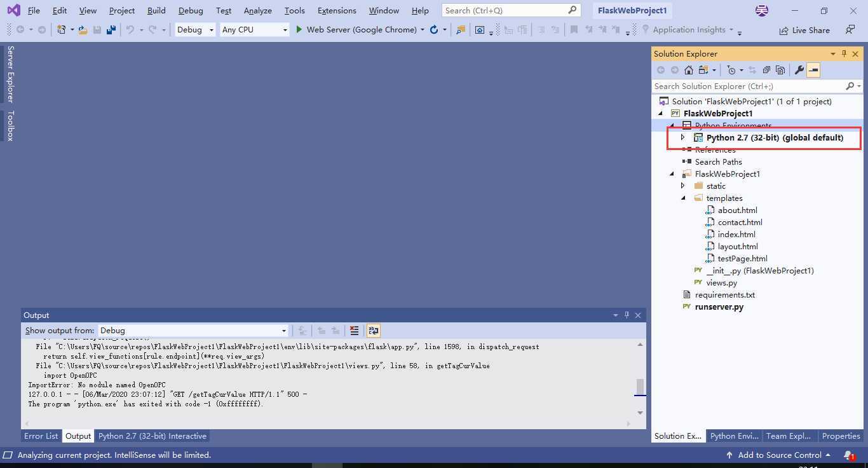
Task: Open the File menu
Action: tap(34, 10)
